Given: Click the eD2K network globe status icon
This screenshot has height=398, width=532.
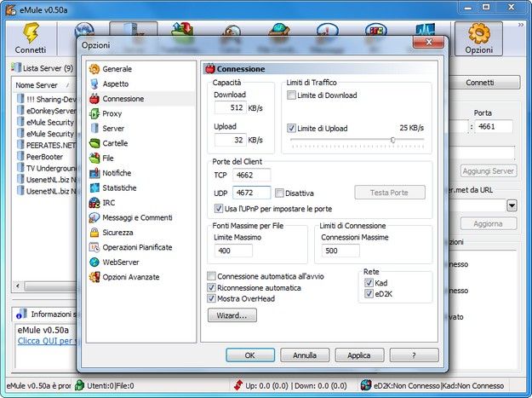Looking at the screenshot, I should [x=366, y=385].
